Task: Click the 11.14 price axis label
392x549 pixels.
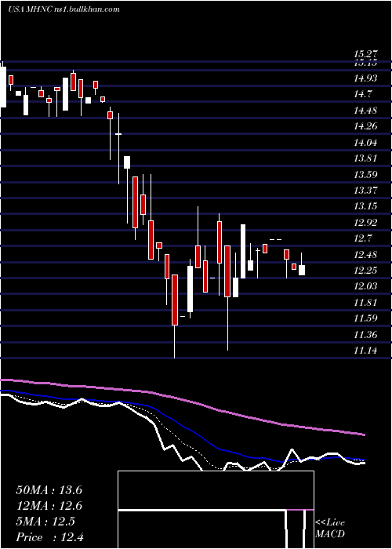Action: tap(365, 351)
